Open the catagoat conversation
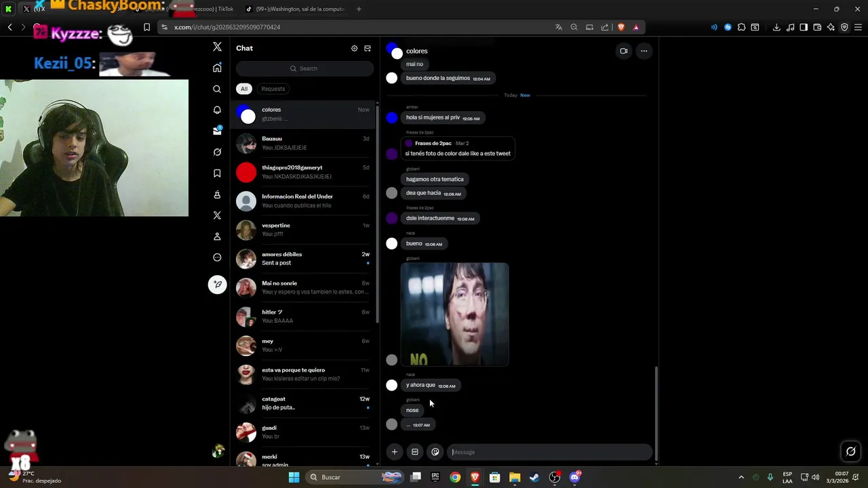Viewport: 868px width, 488px height. point(303,403)
